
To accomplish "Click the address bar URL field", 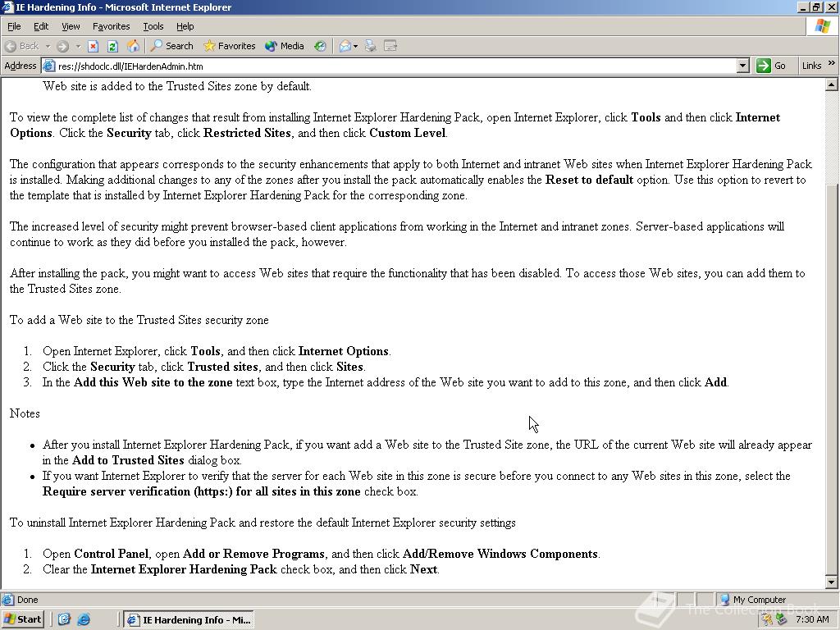I will 396,66.
